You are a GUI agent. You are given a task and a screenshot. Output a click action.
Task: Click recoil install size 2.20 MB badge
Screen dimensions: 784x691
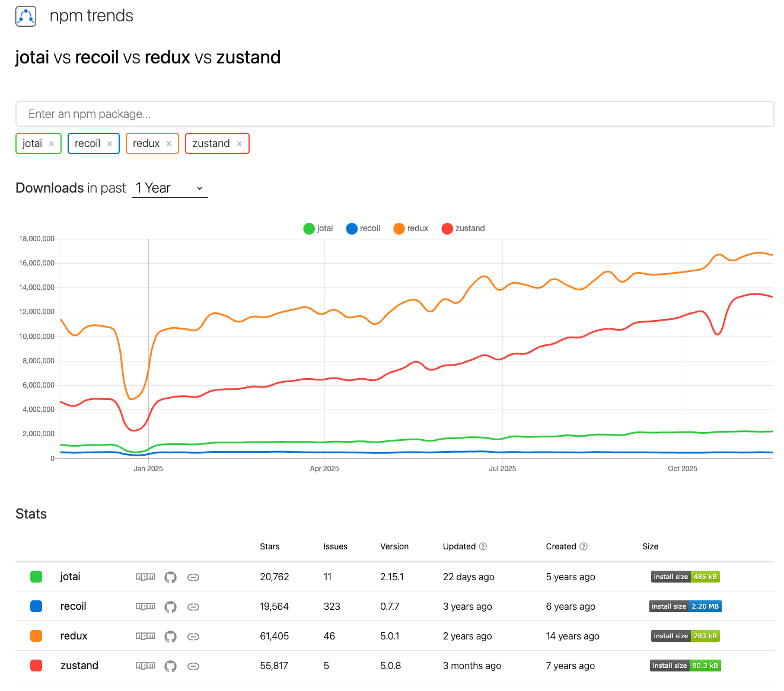[686, 606]
